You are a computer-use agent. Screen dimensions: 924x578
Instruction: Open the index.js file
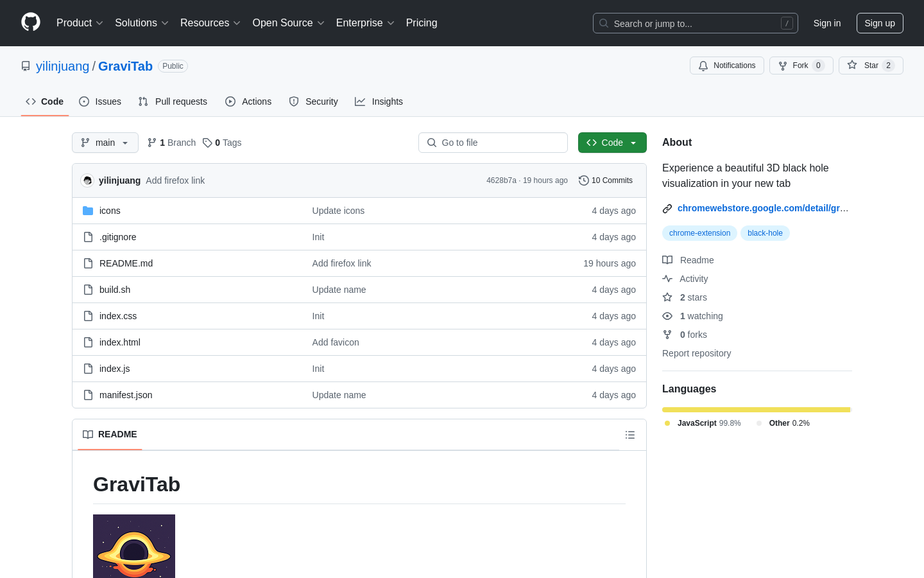[x=115, y=369]
